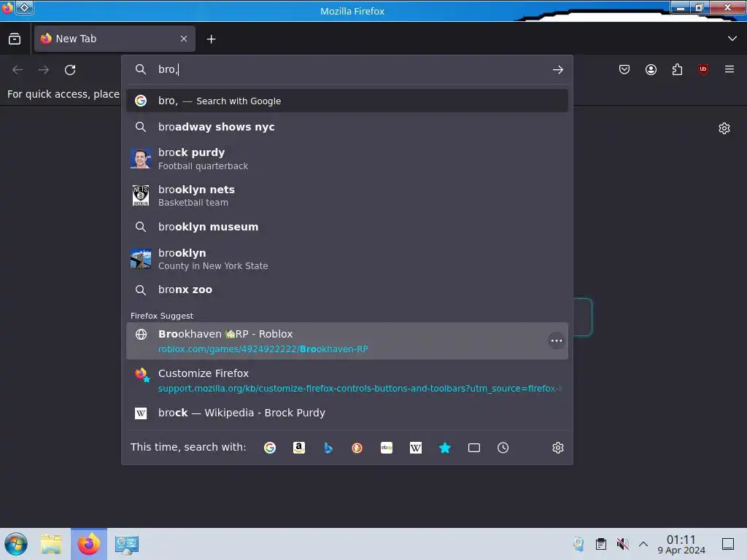Open Brookhaven RP - Roblox suggestion

click(347, 341)
